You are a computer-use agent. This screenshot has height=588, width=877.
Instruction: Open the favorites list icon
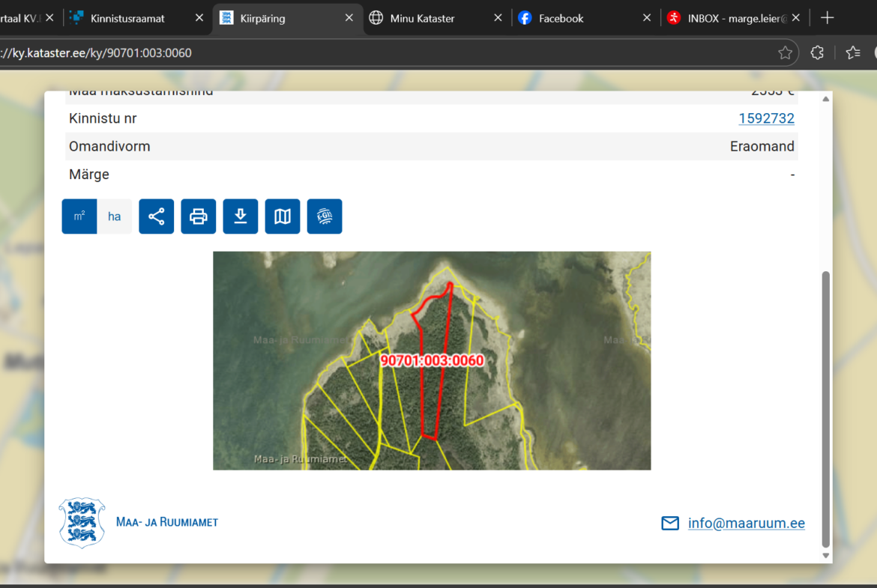point(852,52)
